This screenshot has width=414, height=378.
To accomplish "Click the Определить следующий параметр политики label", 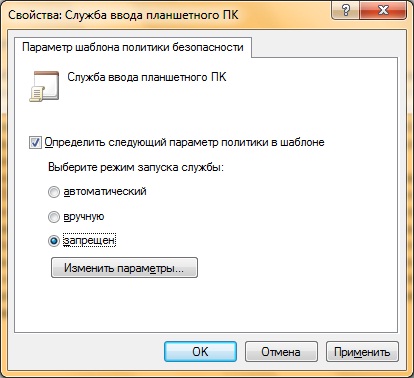I will pos(184,142).
